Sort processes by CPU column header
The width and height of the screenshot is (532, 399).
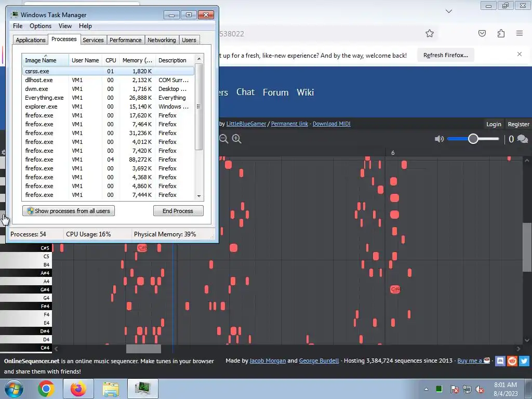coord(111,60)
